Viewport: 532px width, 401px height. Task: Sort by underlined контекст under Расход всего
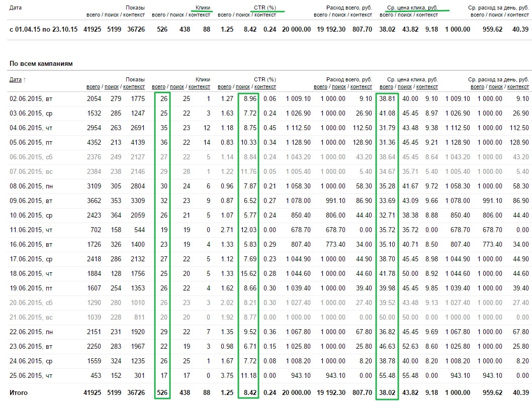pyautogui.click(x=361, y=87)
